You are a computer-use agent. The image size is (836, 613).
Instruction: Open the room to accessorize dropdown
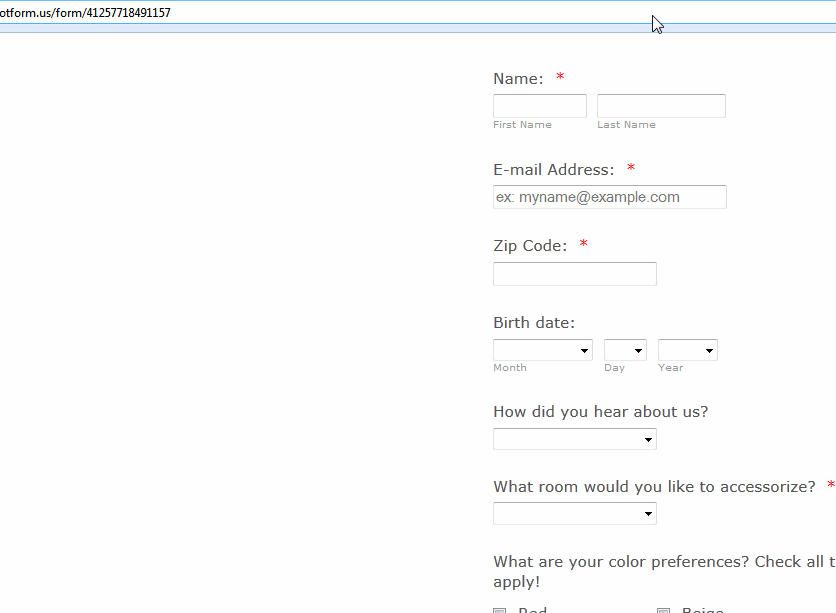pyautogui.click(x=574, y=513)
